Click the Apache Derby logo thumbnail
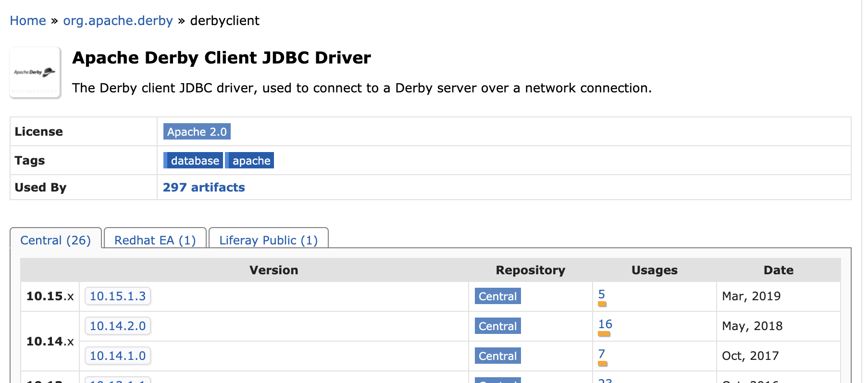 pos(35,73)
